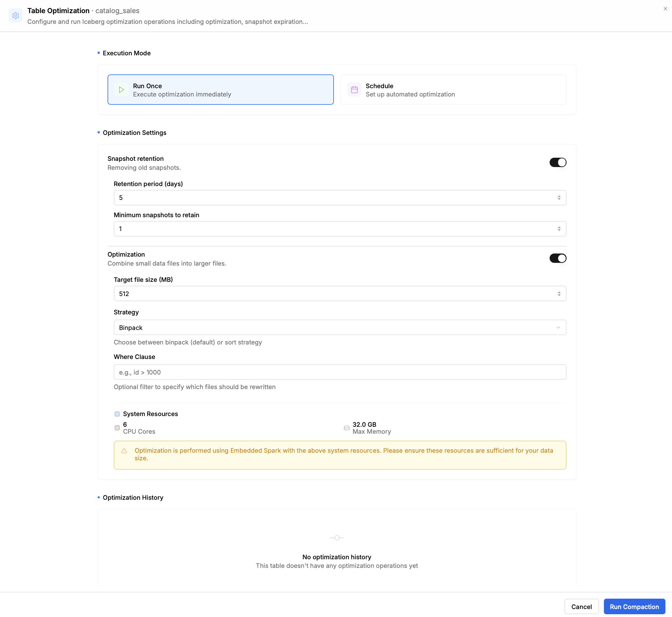Image resolution: width=672 pixels, height=617 pixels.
Task: Click the Minimum snapshots stepper arrows
Action: tap(559, 229)
